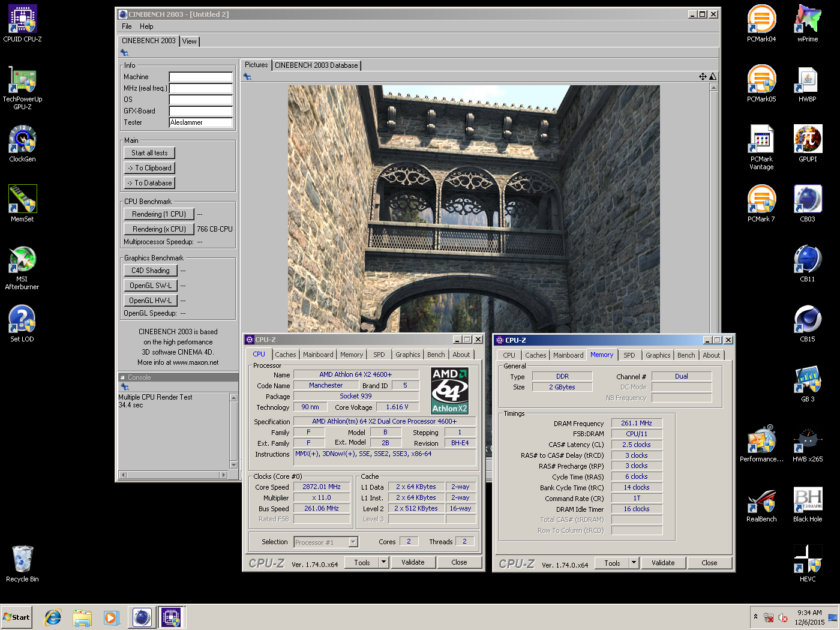Launch ClockGen desktop shortcut
Screen dimensions: 840x630
click(x=22, y=144)
